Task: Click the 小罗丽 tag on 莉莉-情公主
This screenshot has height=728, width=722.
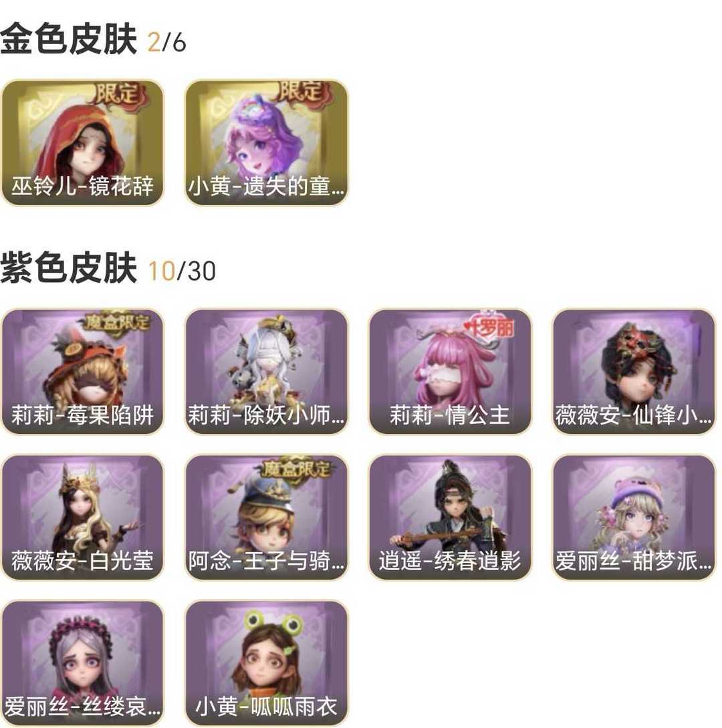Action: tap(489, 328)
